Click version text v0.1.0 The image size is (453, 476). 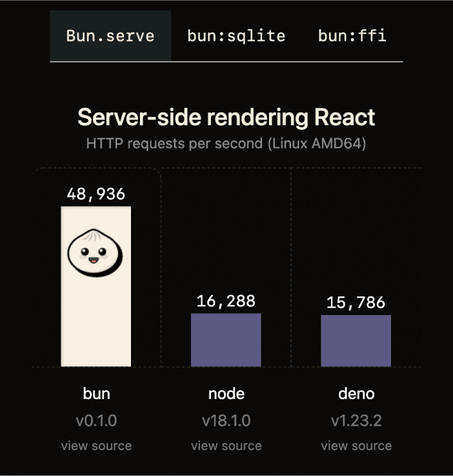pos(96,420)
